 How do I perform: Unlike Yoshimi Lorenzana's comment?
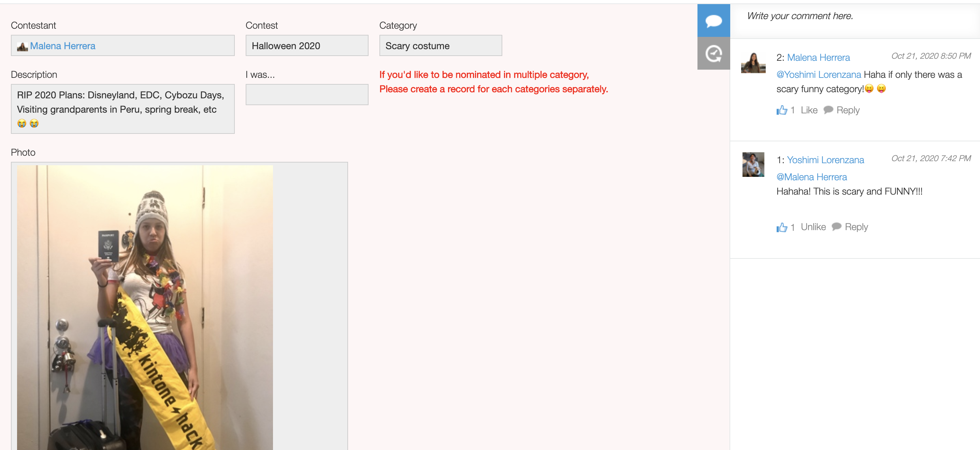point(813,227)
